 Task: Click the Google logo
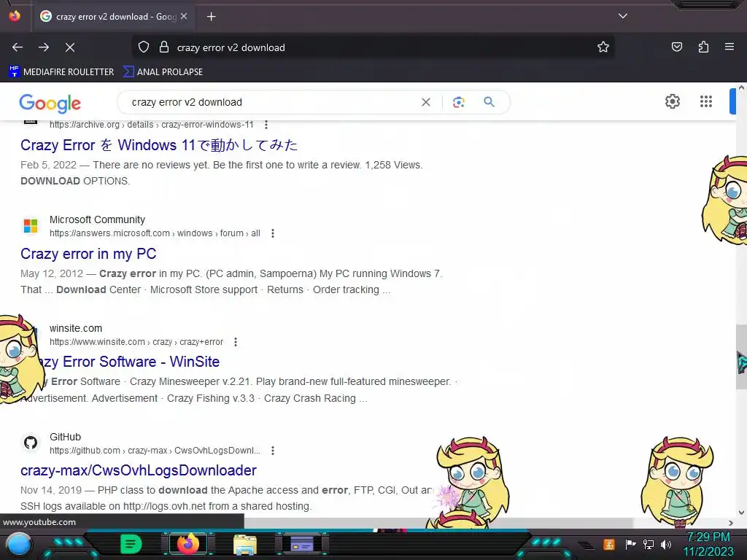tap(50, 103)
